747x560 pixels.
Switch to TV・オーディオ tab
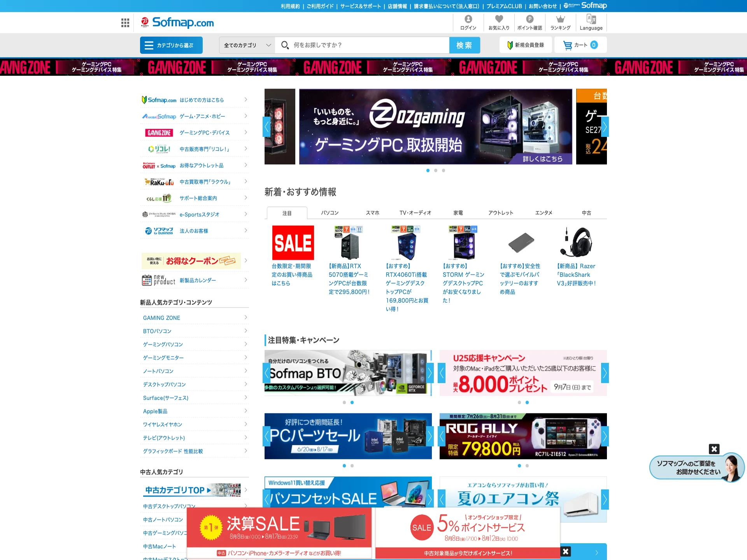(416, 213)
